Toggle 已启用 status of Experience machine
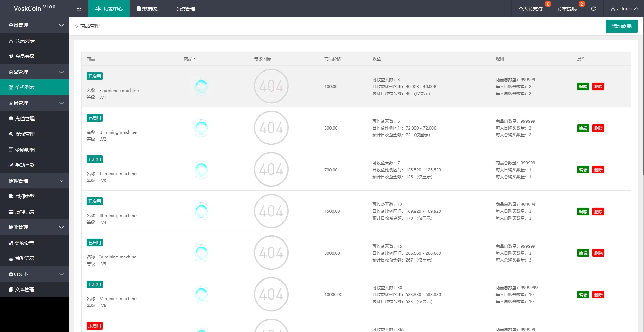644x332 pixels. (95, 76)
